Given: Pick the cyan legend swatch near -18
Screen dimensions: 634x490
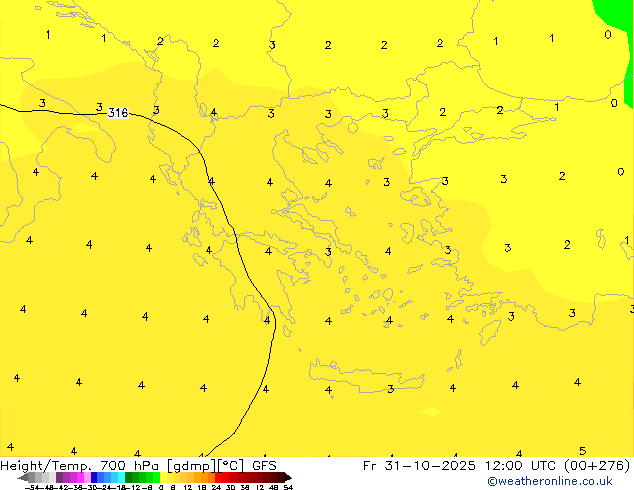Looking at the screenshot, I should coord(121,477).
